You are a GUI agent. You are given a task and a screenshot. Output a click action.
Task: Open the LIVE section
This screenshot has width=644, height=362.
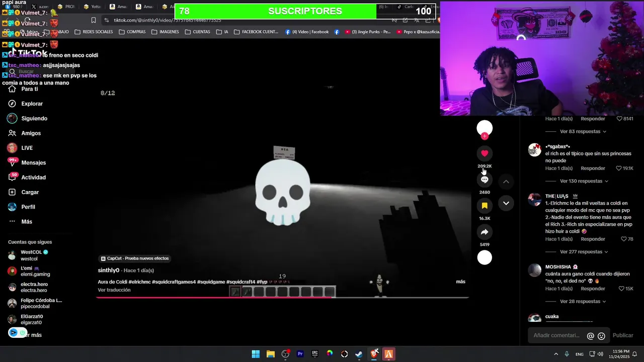20,148
